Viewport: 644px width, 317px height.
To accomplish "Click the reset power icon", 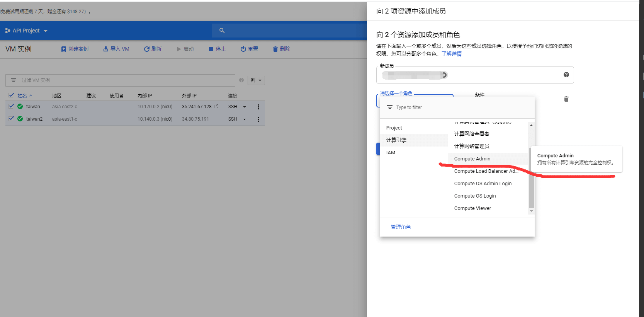I will coord(243,49).
